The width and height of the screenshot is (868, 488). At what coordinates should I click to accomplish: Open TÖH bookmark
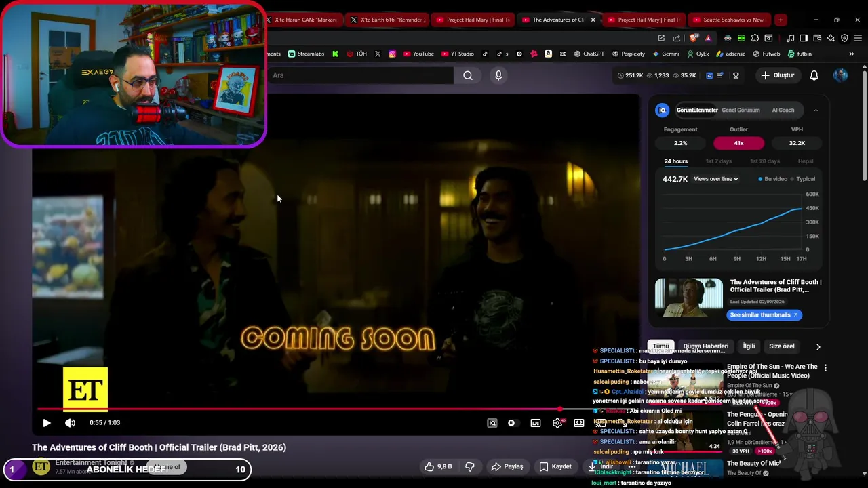click(357, 54)
